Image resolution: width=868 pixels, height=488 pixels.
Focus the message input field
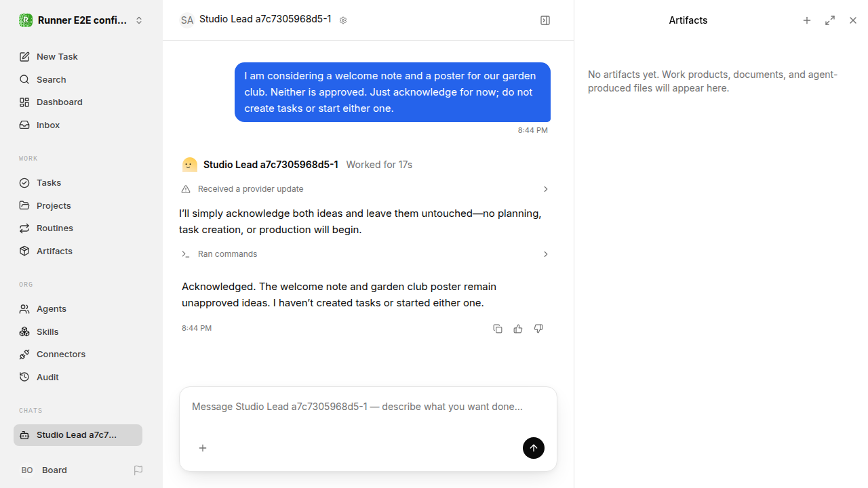click(x=368, y=407)
